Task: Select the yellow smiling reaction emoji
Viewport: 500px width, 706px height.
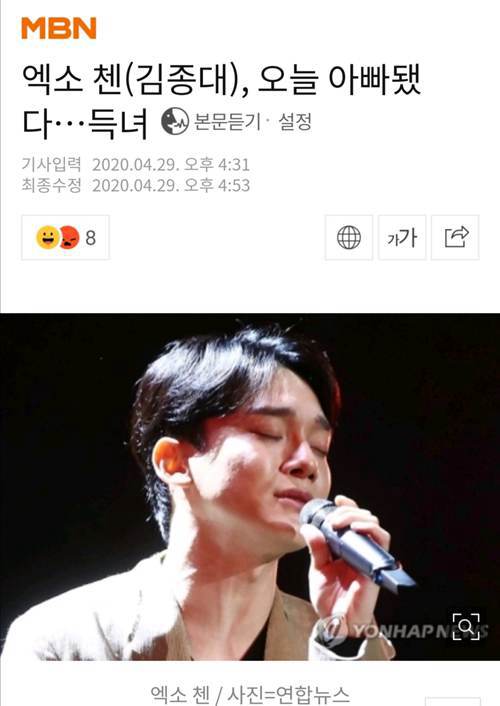Action: [x=48, y=237]
